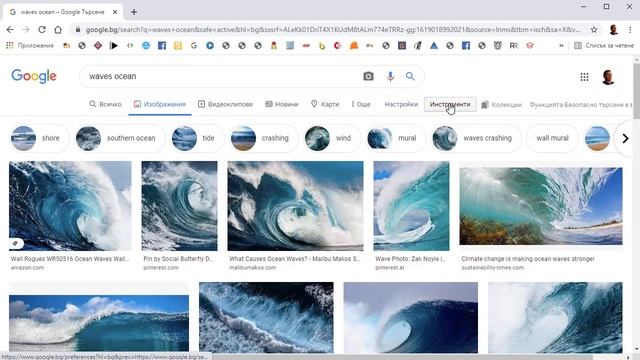Open Chrome's three-dot menu
Viewport: 640px width, 360px height.
tap(630, 29)
